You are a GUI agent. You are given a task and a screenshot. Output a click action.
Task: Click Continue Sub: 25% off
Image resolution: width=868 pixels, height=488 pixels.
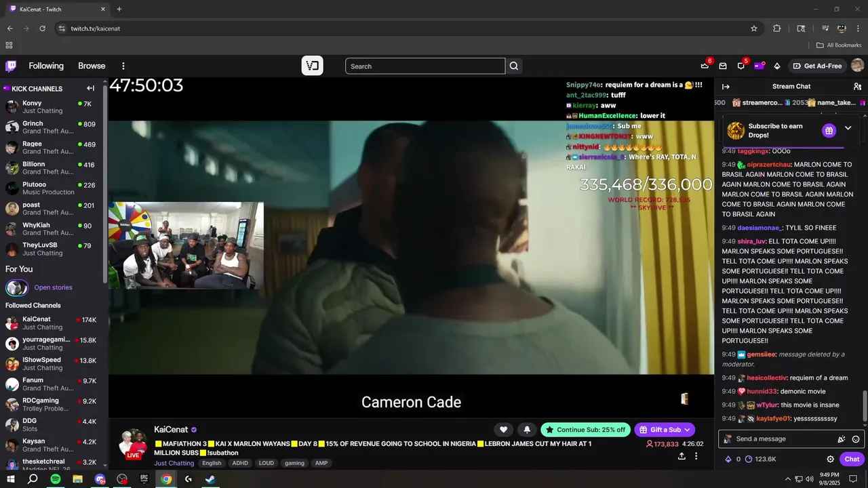coord(586,430)
